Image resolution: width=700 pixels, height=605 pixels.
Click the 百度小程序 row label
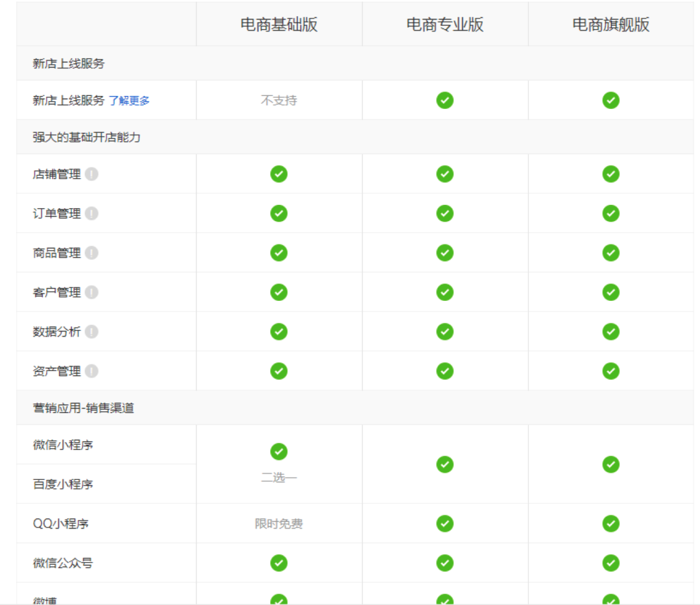(63, 484)
